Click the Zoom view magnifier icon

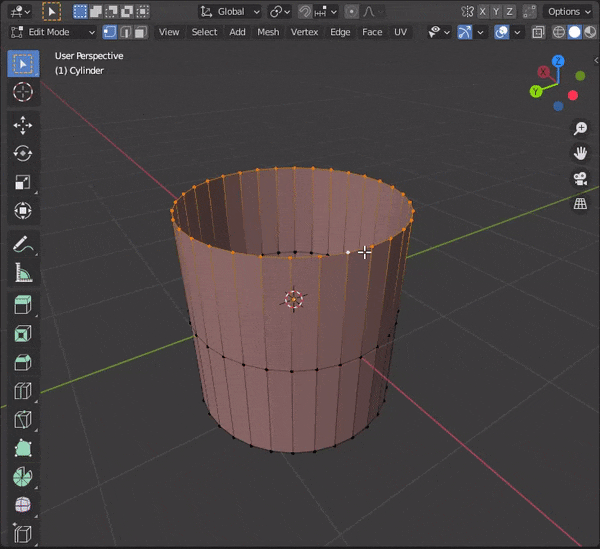(580, 128)
